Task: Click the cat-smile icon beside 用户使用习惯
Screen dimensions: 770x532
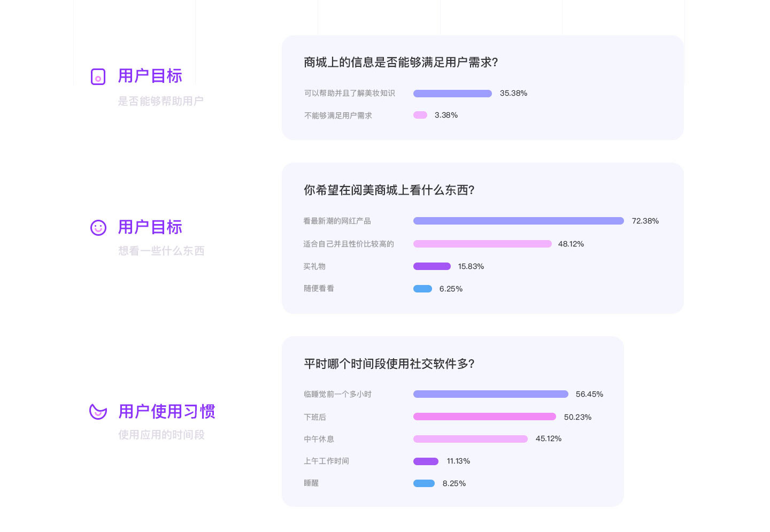Action: (98, 411)
